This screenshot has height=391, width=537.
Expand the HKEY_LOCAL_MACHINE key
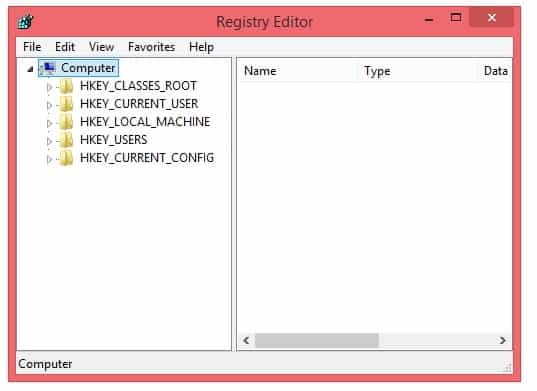(49, 123)
